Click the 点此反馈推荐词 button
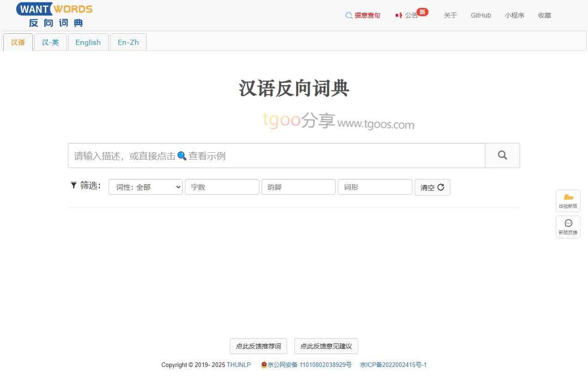 [x=258, y=346]
